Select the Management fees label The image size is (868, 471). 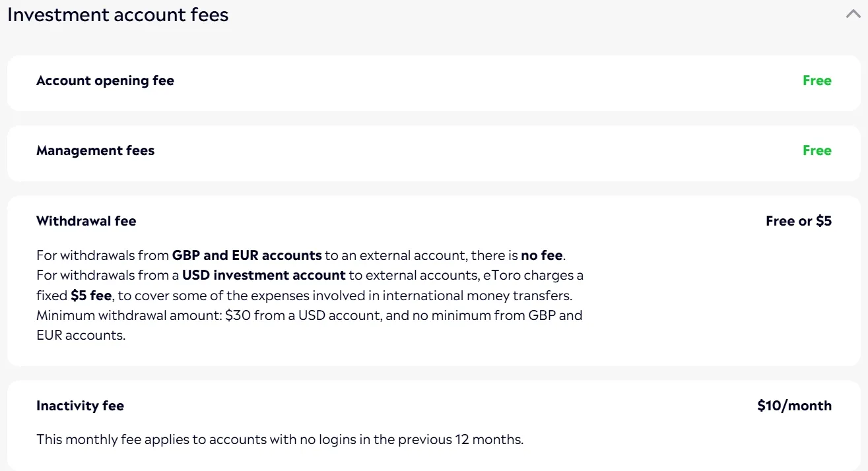(x=95, y=150)
